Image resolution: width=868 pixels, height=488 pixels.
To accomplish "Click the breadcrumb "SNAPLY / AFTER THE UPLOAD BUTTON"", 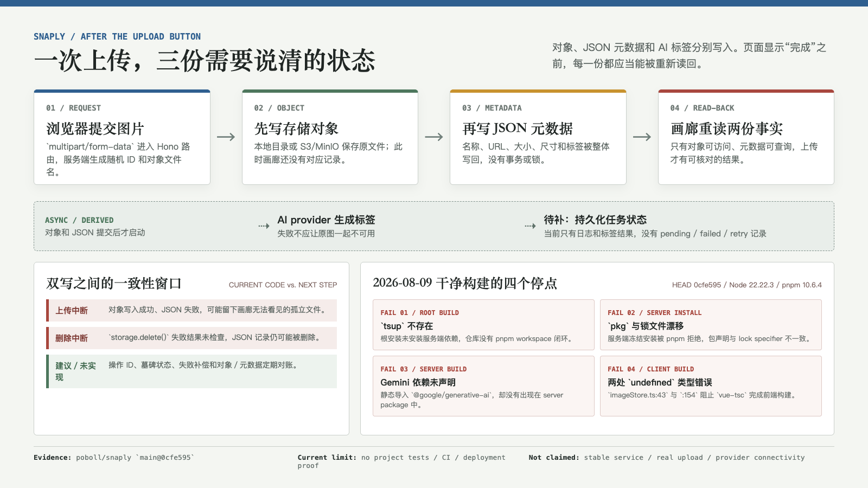I will pos(117,36).
